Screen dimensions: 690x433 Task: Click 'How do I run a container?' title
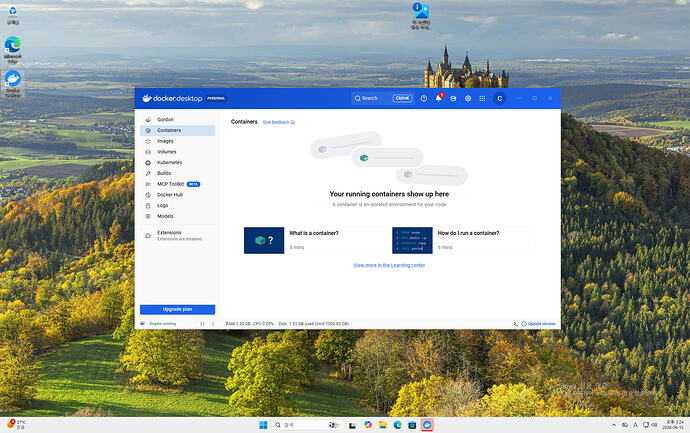(468, 233)
